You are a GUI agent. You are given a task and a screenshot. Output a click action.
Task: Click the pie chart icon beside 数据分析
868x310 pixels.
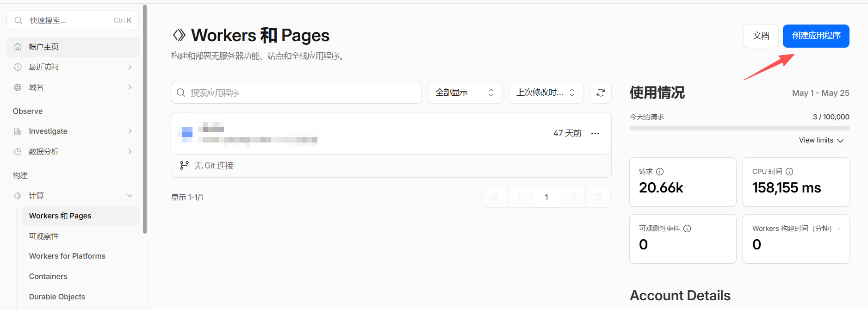tap(18, 152)
